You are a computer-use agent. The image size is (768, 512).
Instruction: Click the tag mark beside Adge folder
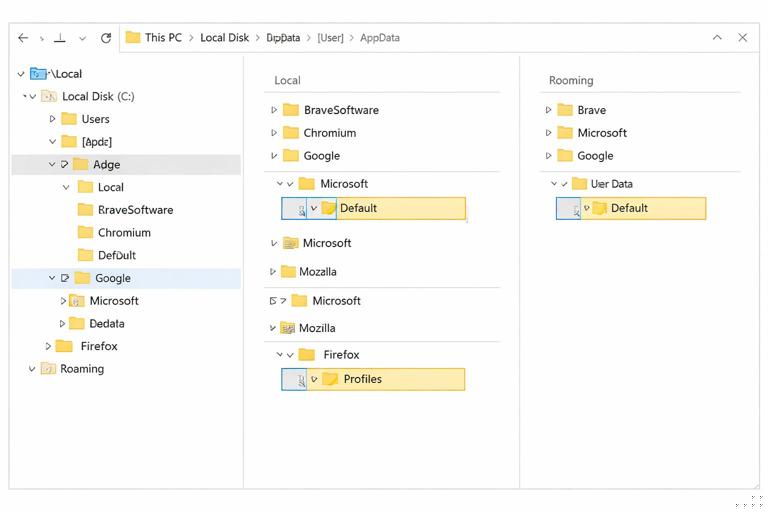pos(65,164)
